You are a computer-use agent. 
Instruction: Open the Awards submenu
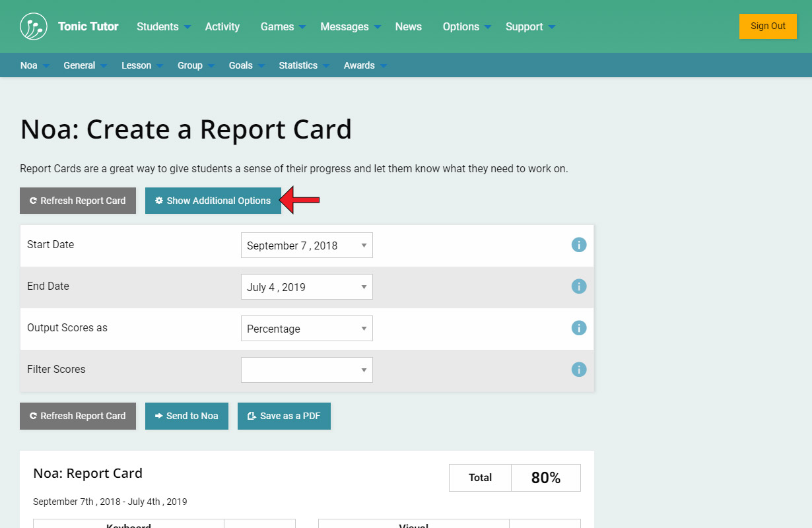pos(359,65)
